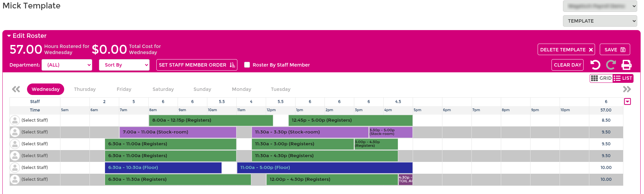Click the SAVE button
The width and height of the screenshot is (644, 194).
(x=615, y=49)
